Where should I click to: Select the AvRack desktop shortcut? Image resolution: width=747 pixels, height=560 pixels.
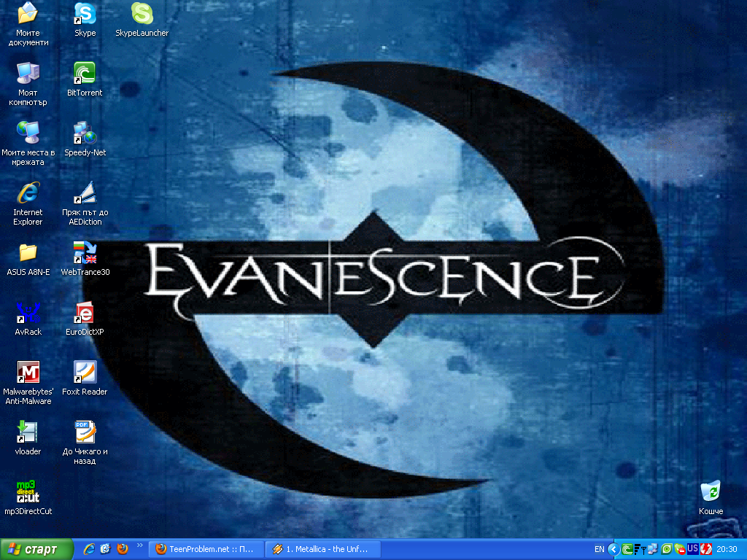28,318
